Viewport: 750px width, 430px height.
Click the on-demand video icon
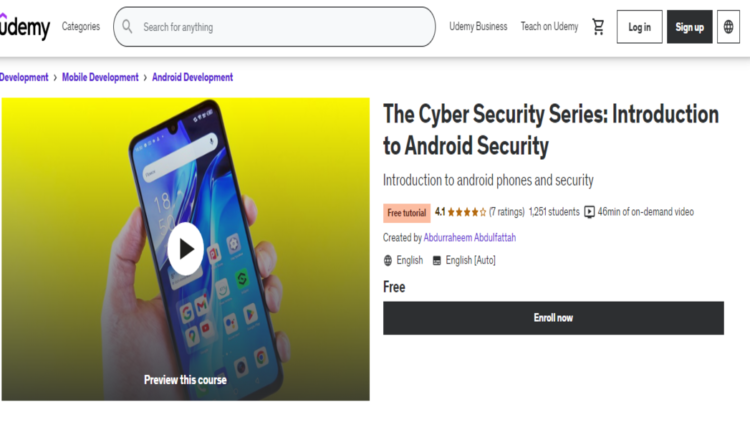coord(589,212)
